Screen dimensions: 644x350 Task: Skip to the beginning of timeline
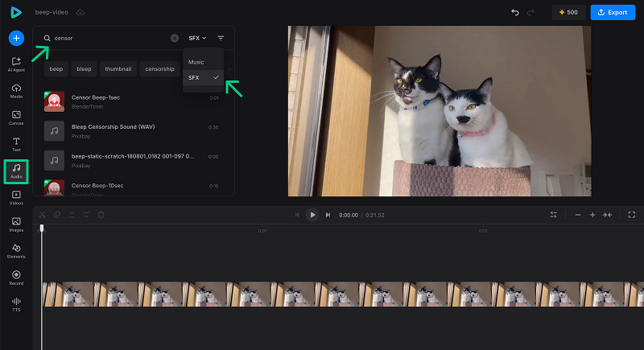[x=297, y=215]
